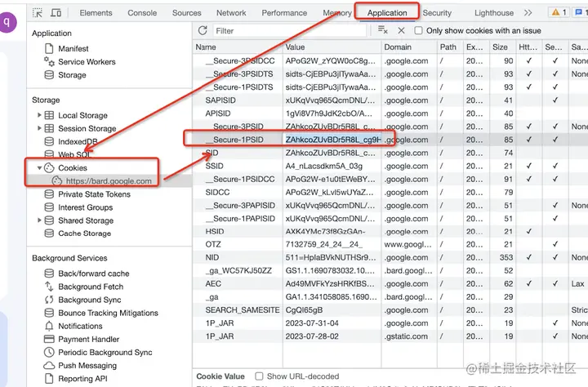This screenshot has height=387, width=588.
Task: Sort cookies by the Path column header
Action: (450, 47)
